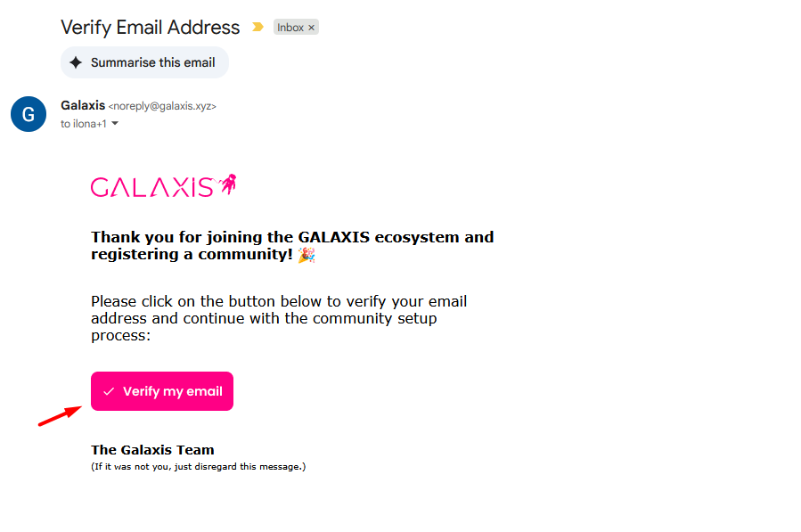The width and height of the screenshot is (801, 532).
Task: Click the email subject Verify Email Address
Action: (x=150, y=28)
